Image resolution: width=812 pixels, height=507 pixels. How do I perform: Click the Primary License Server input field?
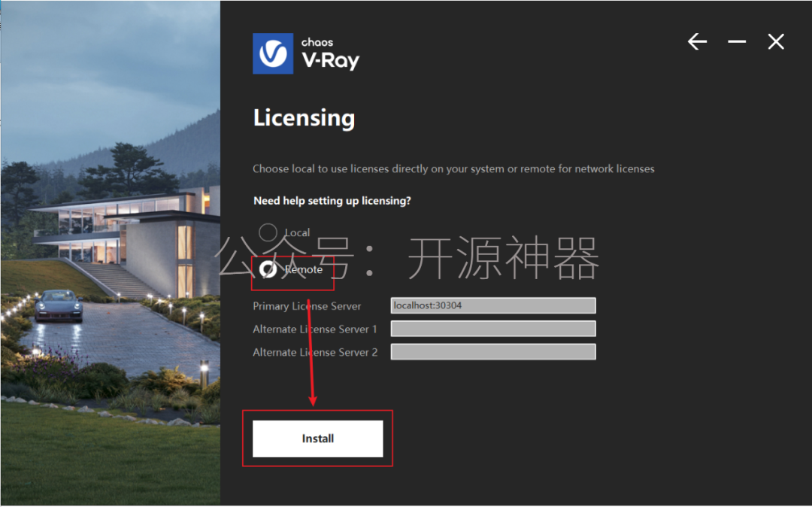[493, 305]
